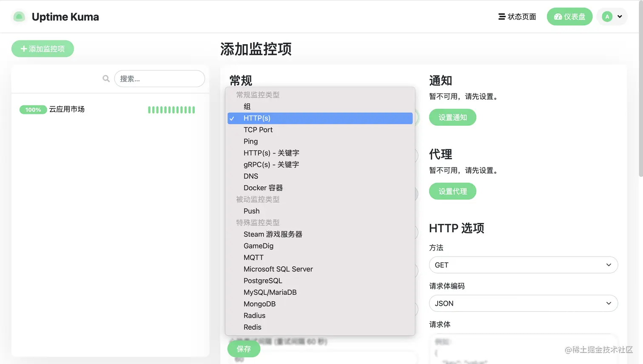The height and width of the screenshot is (364, 643).
Task: Choose Microsoft SQL Server option
Action: pyautogui.click(x=320, y=269)
